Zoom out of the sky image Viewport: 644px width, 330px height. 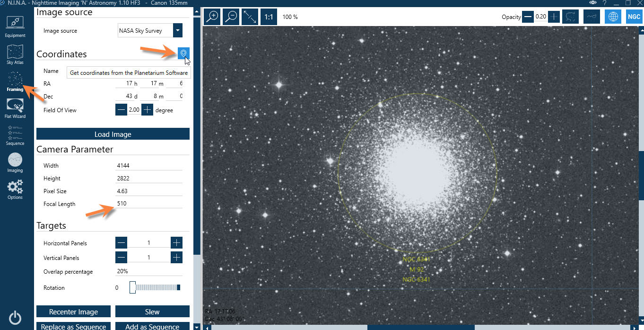[x=231, y=17]
